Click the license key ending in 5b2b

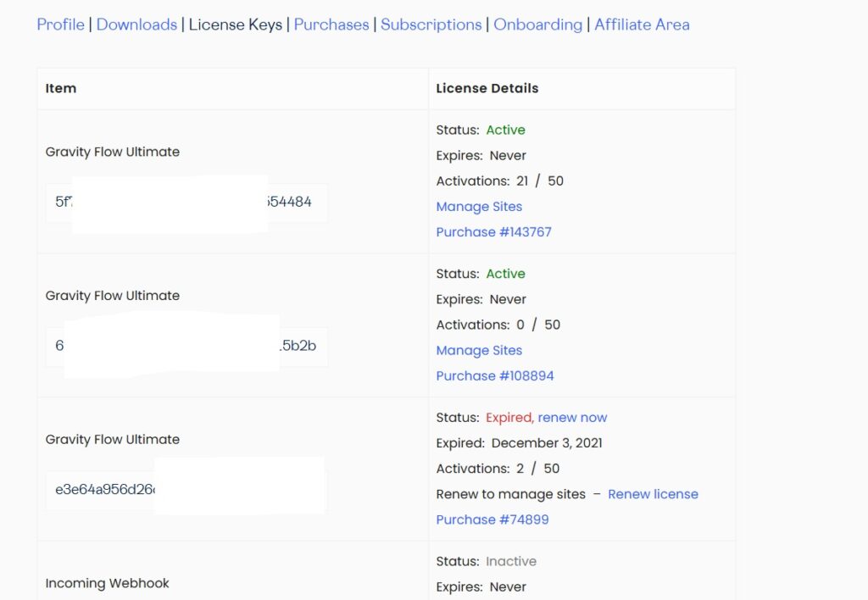pyautogui.click(x=185, y=346)
